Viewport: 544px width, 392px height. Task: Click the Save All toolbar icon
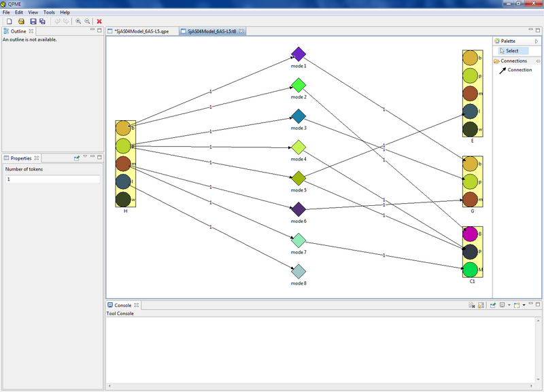click(x=42, y=22)
